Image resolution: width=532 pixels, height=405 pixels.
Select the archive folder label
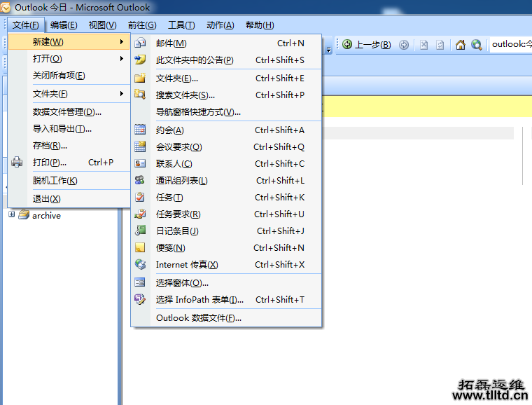46,215
